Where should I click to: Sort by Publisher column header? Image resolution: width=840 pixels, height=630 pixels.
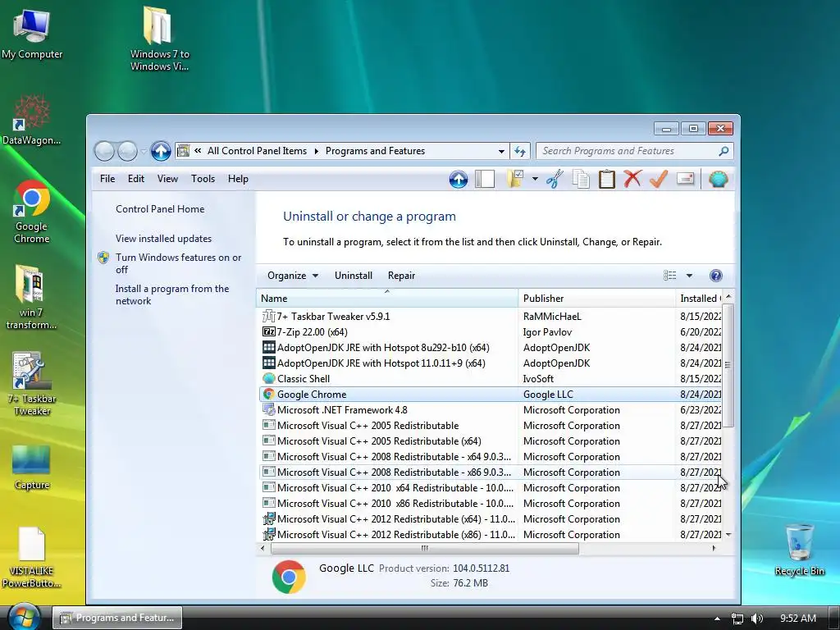(x=597, y=299)
